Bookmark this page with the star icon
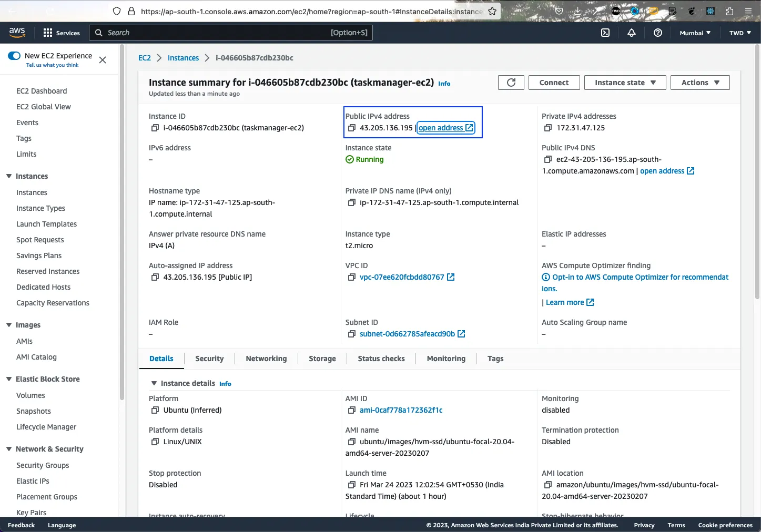The image size is (761, 532). point(492,11)
